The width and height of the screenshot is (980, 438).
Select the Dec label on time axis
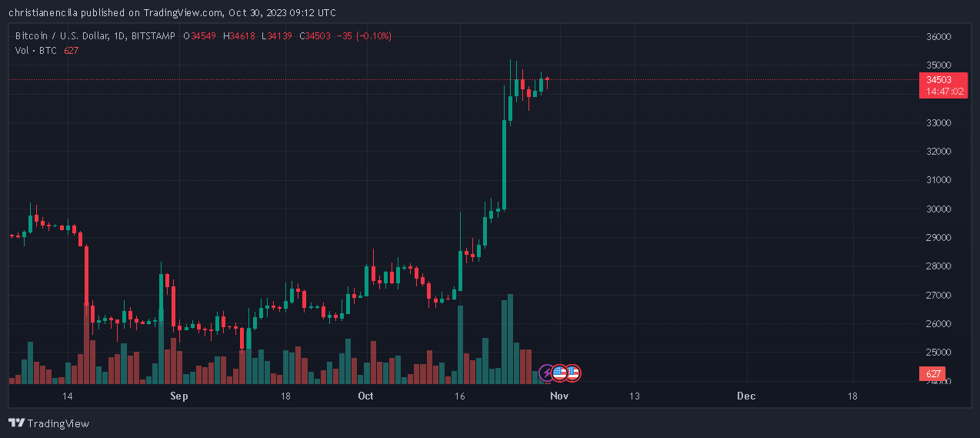pyautogui.click(x=745, y=396)
